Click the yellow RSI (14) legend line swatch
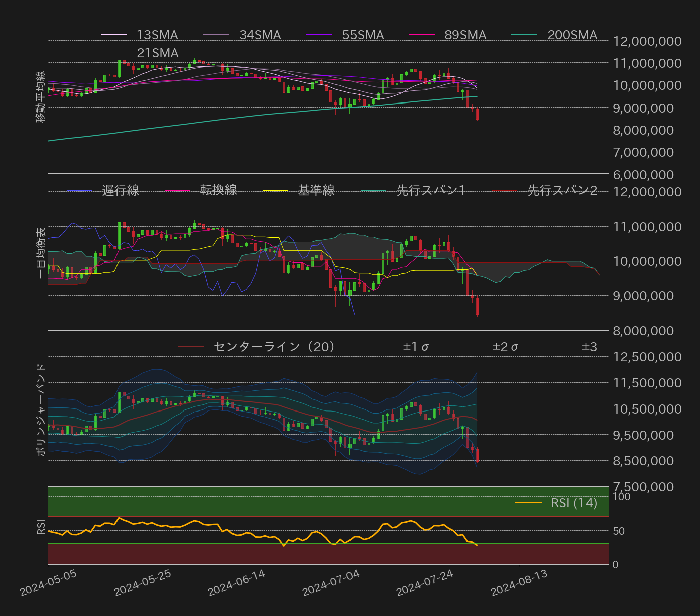The height and width of the screenshot is (616, 700). coord(528,503)
